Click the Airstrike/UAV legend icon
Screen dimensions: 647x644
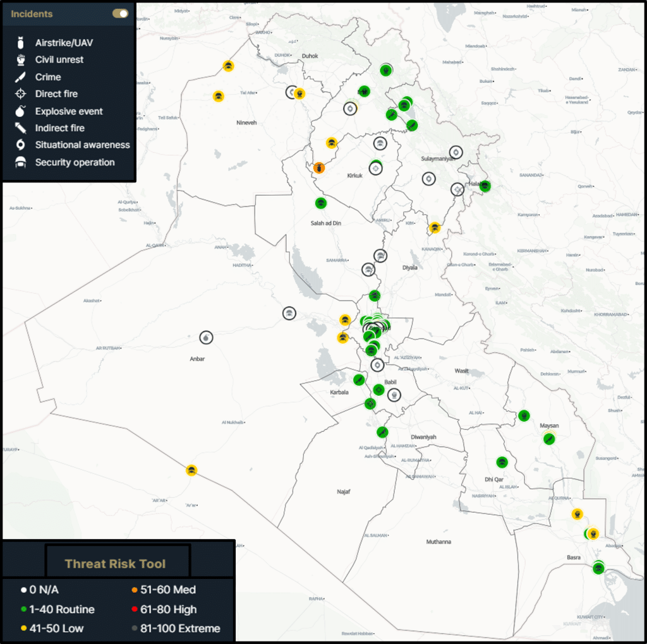click(21, 43)
